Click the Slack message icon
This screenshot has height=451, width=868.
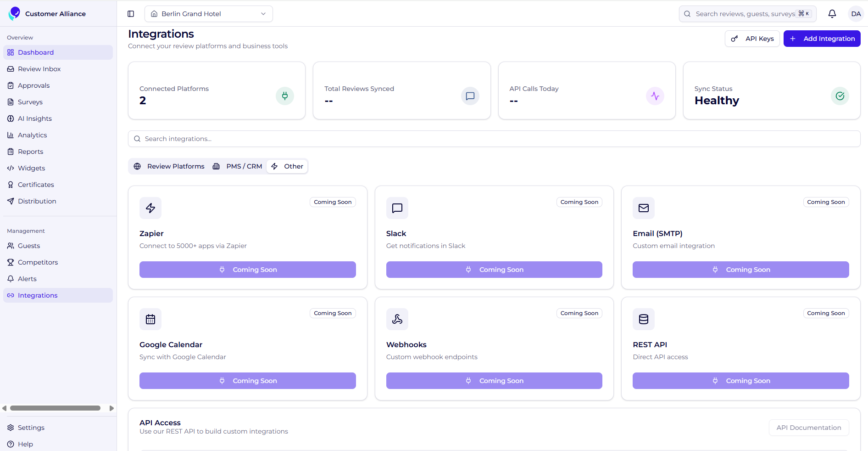click(397, 208)
